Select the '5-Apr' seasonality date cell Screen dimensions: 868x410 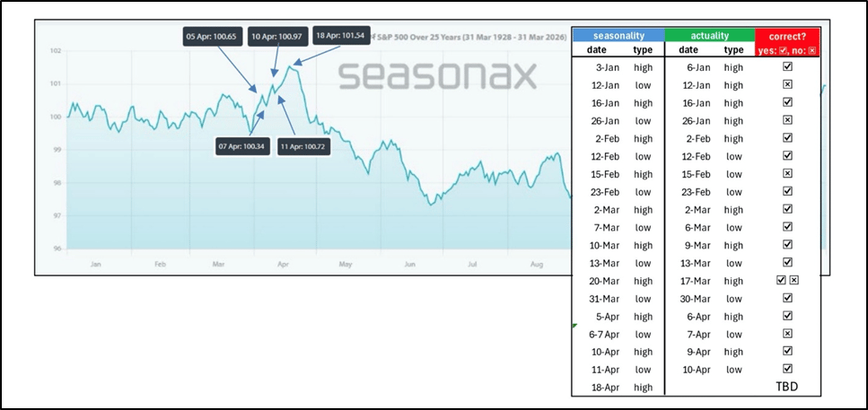tap(609, 317)
